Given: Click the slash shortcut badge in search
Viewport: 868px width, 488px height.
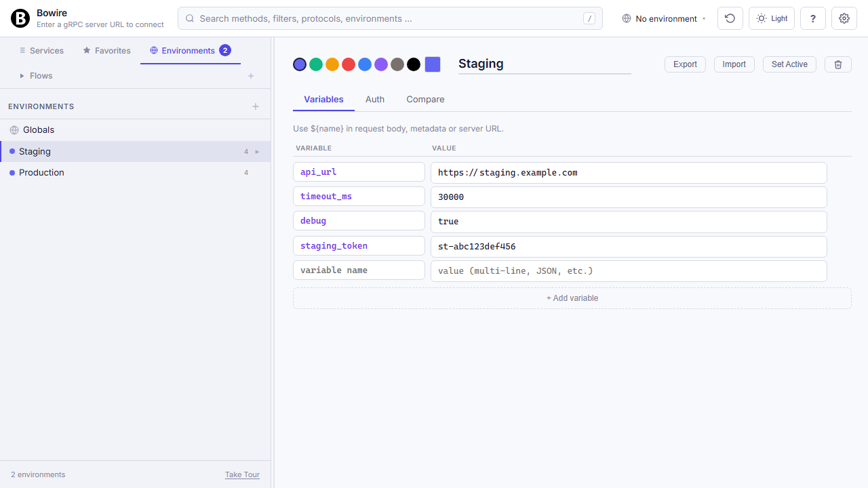Looking at the screenshot, I should (589, 19).
